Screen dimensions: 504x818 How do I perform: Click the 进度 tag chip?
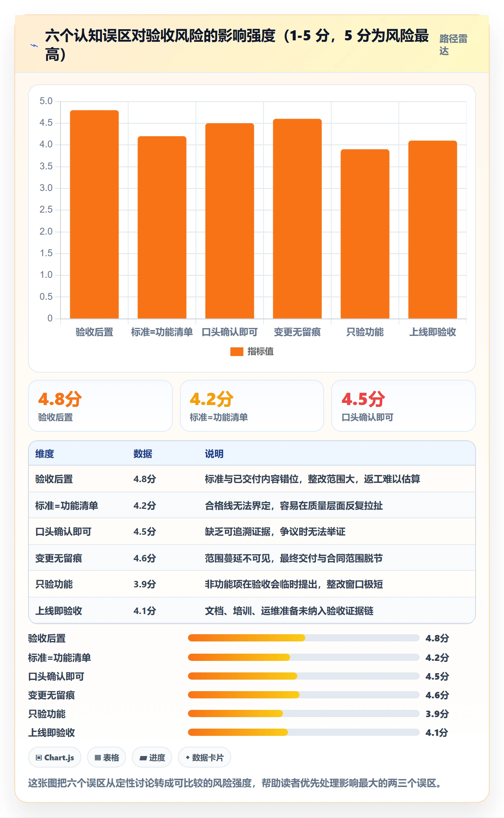152,757
